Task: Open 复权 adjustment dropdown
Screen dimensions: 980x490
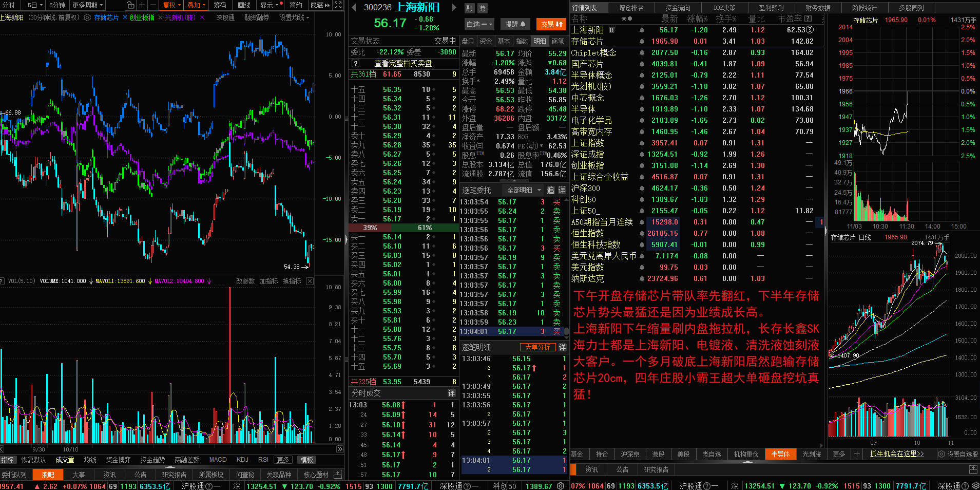Action: 172,5
